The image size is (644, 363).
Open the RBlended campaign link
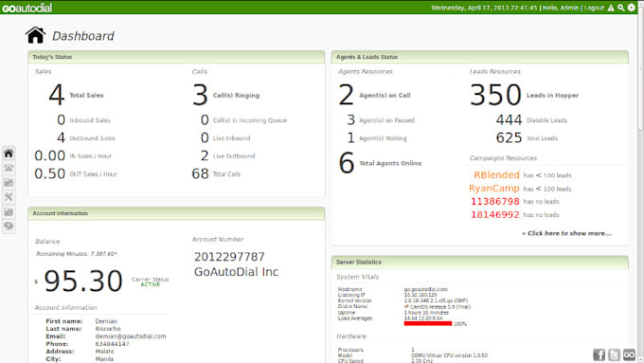click(496, 174)
